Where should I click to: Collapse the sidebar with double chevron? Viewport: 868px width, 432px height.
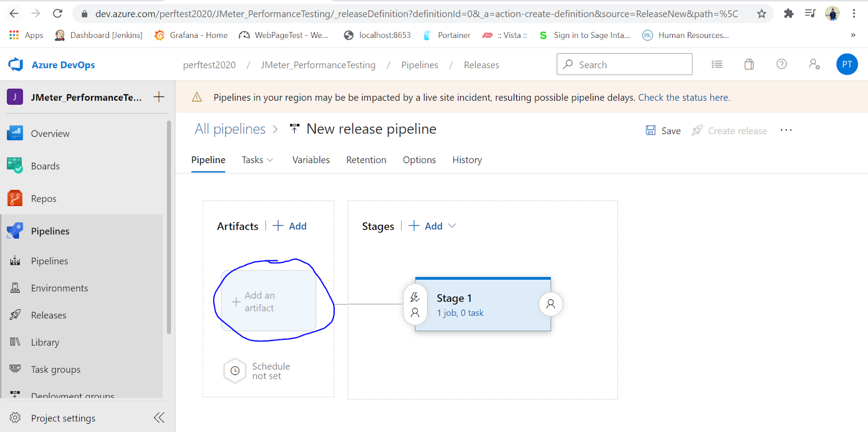159,417
